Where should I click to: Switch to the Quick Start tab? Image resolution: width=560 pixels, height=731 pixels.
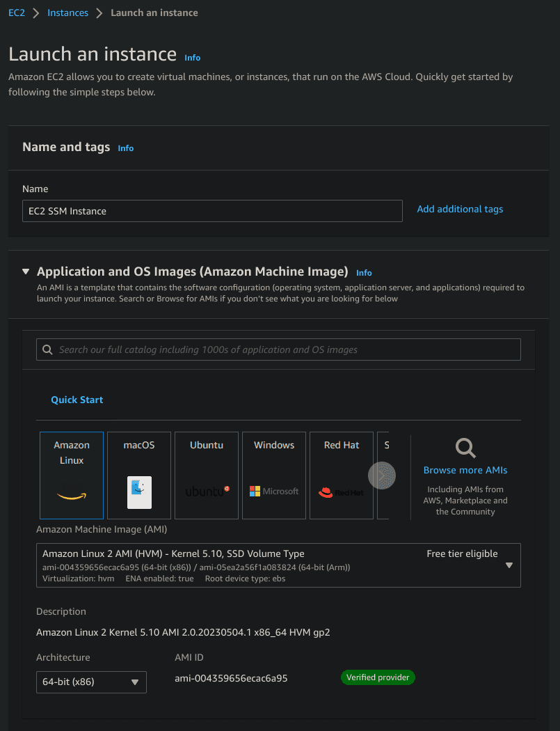click(x=77, y=400)
